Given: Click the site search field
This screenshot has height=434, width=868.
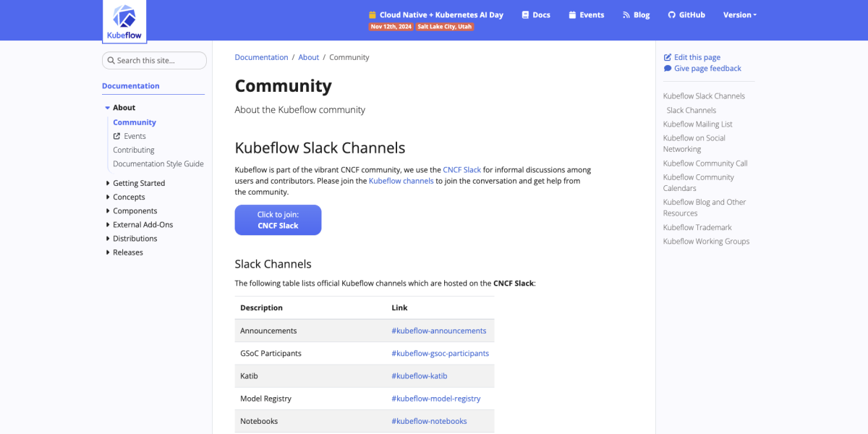Looking at the screenshot, I should point(154,61).
